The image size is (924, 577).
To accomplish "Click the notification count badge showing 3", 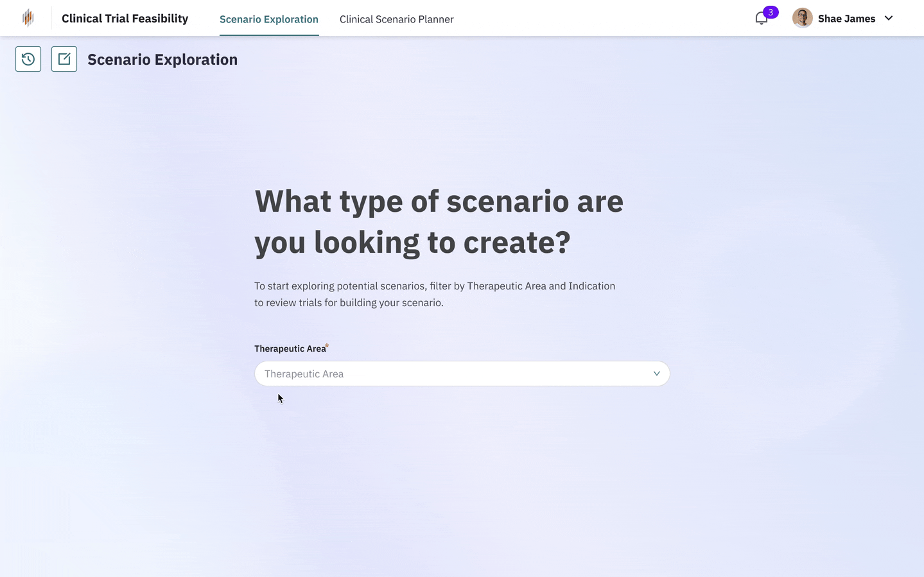I will [771, 12].
